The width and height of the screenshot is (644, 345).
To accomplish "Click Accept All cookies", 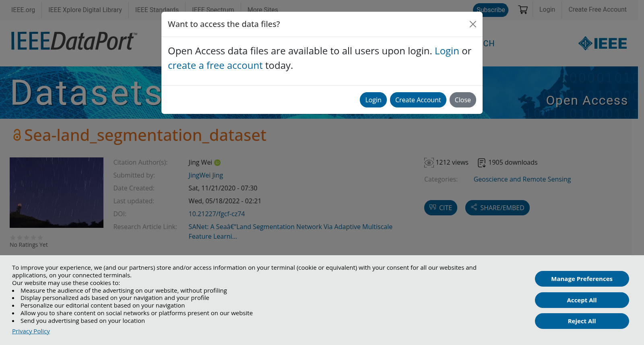I will tap(582, 300).
